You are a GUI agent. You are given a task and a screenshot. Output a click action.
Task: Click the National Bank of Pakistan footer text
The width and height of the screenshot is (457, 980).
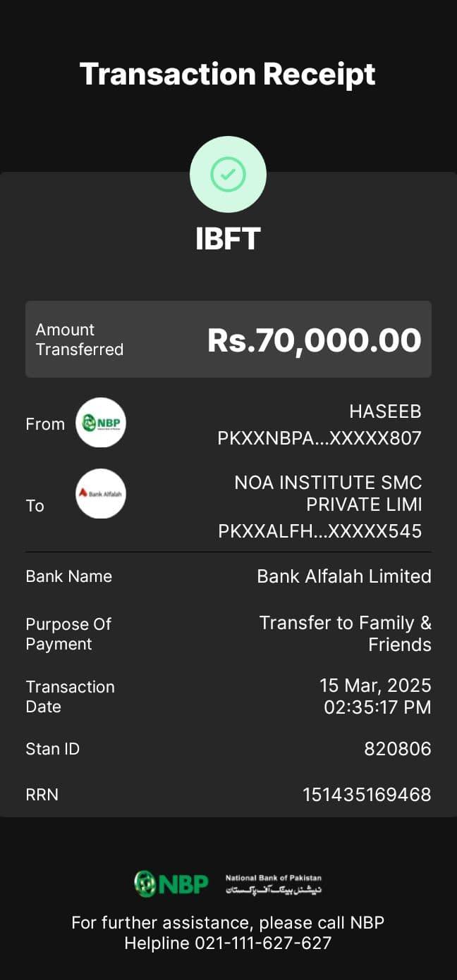coord(273,883)
